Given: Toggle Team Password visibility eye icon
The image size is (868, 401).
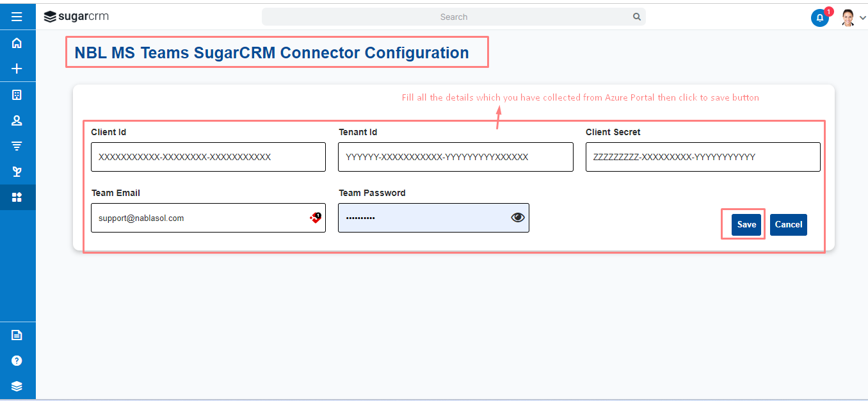Looking at the screenshot, I should click(x=518, y=218).
